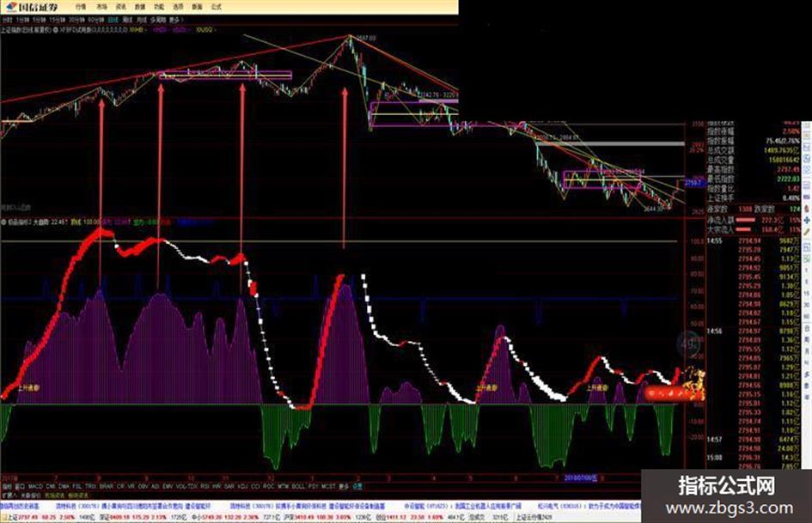The image size is (812, 523).
Task: Select the KDJ indicator tab
Action: point(242,487)
